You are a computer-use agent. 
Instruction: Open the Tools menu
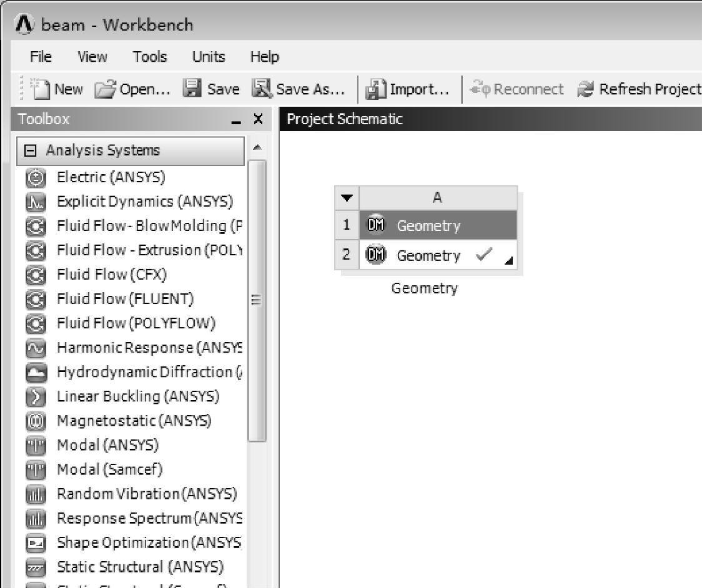[x=149, y=57]
